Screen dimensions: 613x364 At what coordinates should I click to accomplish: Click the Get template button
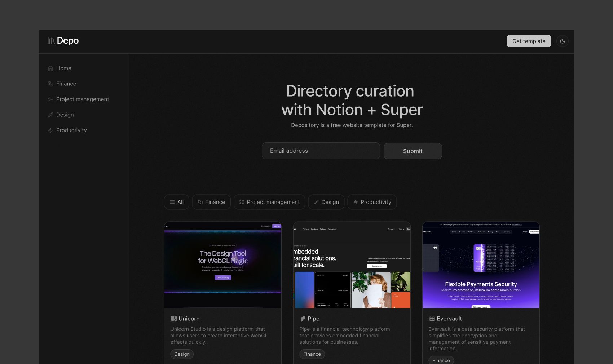coord(529,41)
